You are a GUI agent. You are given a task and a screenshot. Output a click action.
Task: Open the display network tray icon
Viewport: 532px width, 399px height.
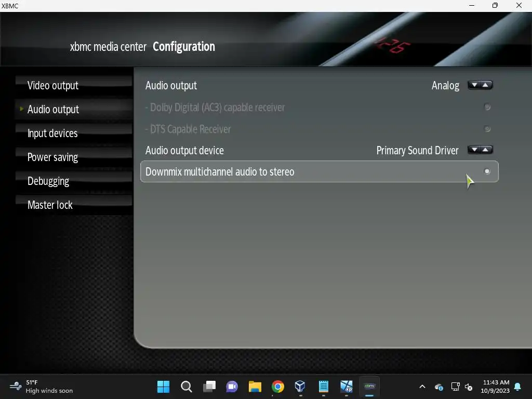point(455,387)
